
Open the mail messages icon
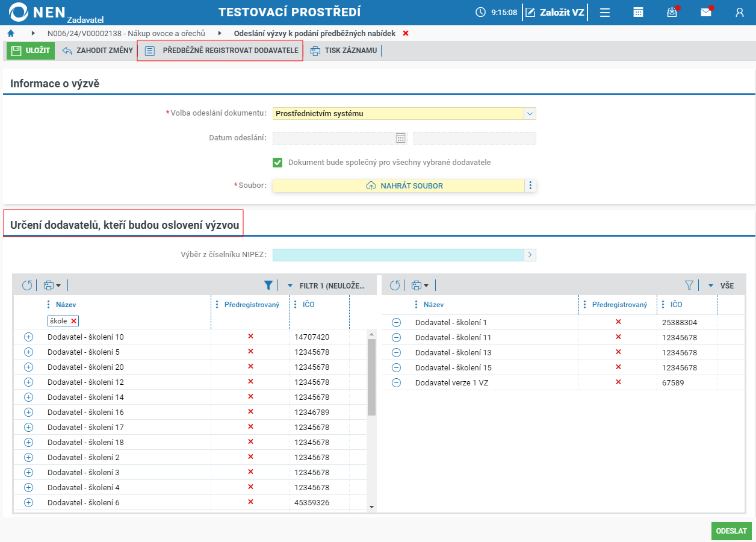coord(706,12)
